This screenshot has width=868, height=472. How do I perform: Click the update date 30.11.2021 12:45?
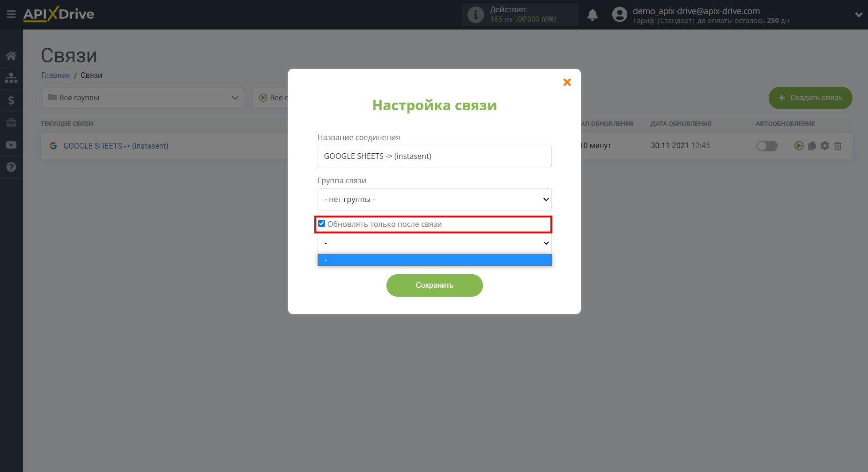click(x=680, y=146)
